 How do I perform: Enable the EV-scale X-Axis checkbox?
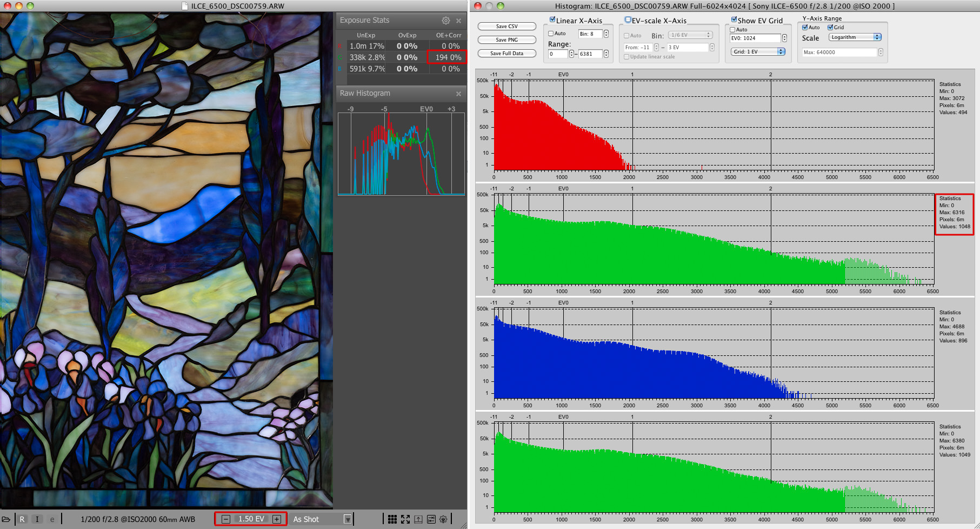coord(628,20)
